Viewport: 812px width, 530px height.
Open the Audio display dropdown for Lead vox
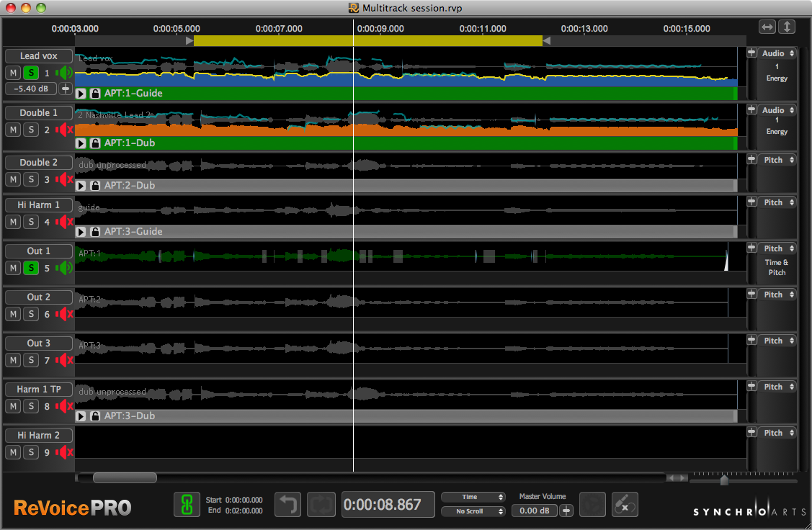click(777, 53)
